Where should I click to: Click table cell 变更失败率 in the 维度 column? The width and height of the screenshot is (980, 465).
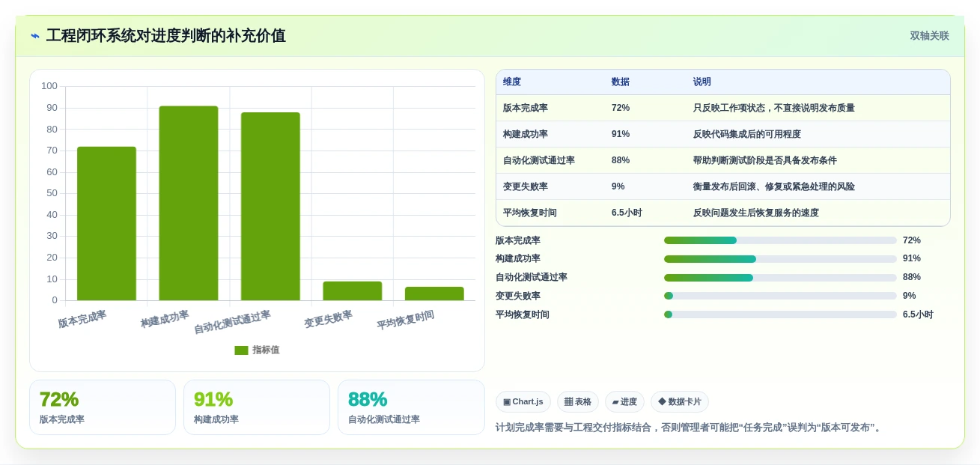tap(526, 186)
